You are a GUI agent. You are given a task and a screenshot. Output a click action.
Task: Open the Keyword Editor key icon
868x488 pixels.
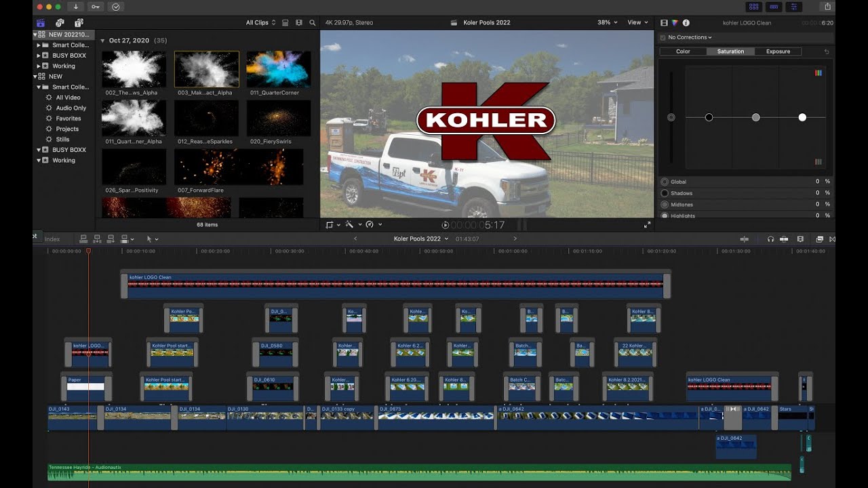pyautogui.click(x=96, y=7)
